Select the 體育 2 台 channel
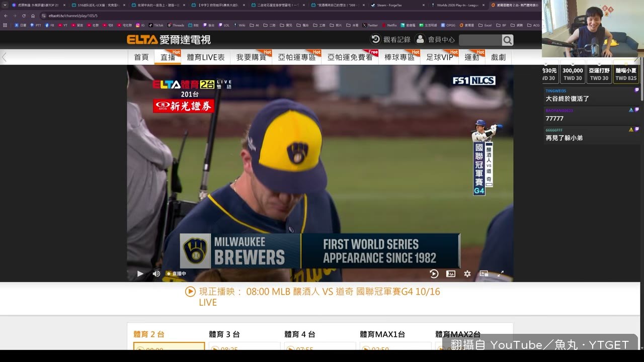 (149, 334)
